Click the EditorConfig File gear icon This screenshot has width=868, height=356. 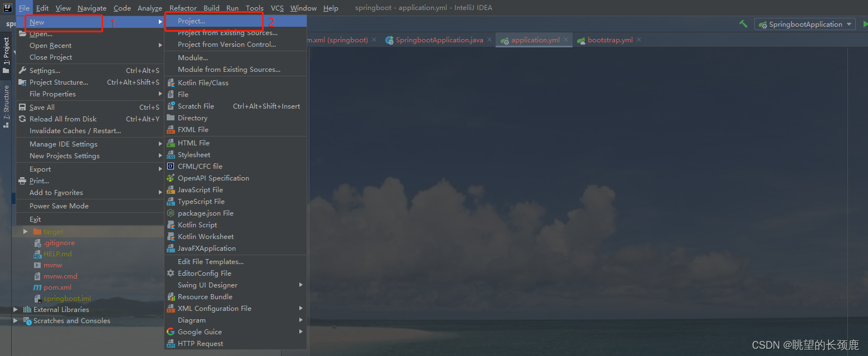(171, 273)
